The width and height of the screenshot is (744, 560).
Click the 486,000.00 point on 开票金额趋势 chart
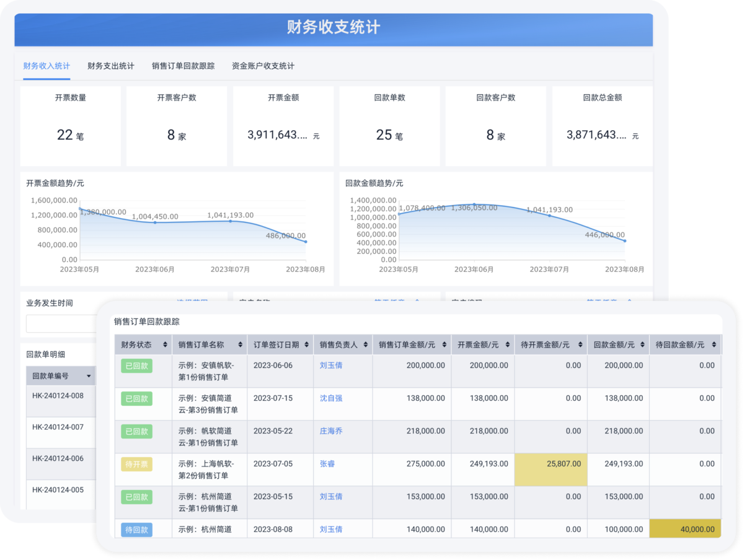(x=306, y=242)
